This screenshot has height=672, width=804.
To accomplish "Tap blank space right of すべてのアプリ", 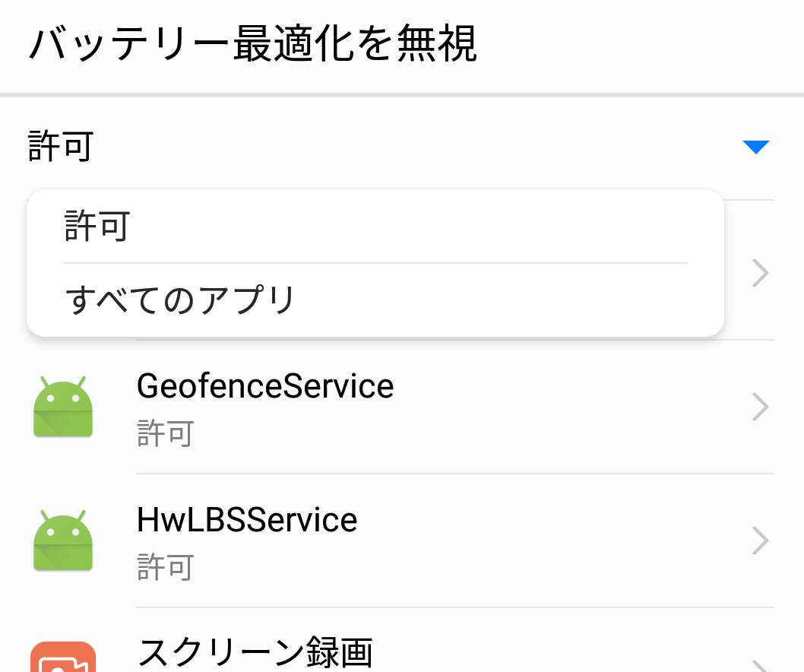I will 502,301.
